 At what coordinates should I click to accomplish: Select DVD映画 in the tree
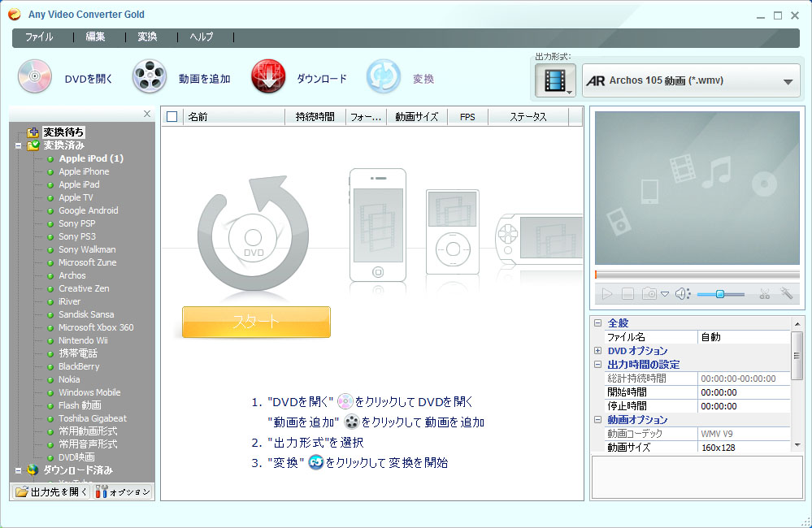pyautogui.click(x=76, y=457)
